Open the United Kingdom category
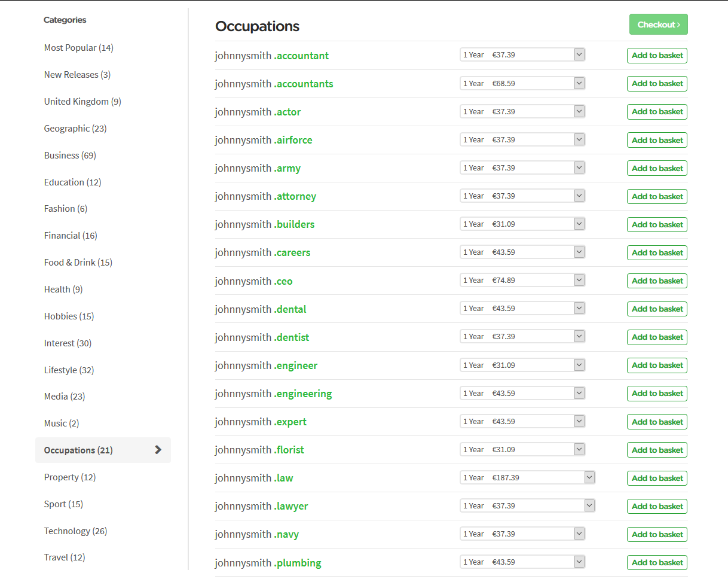This screenshot has width=728, height=582. point(82,102)
